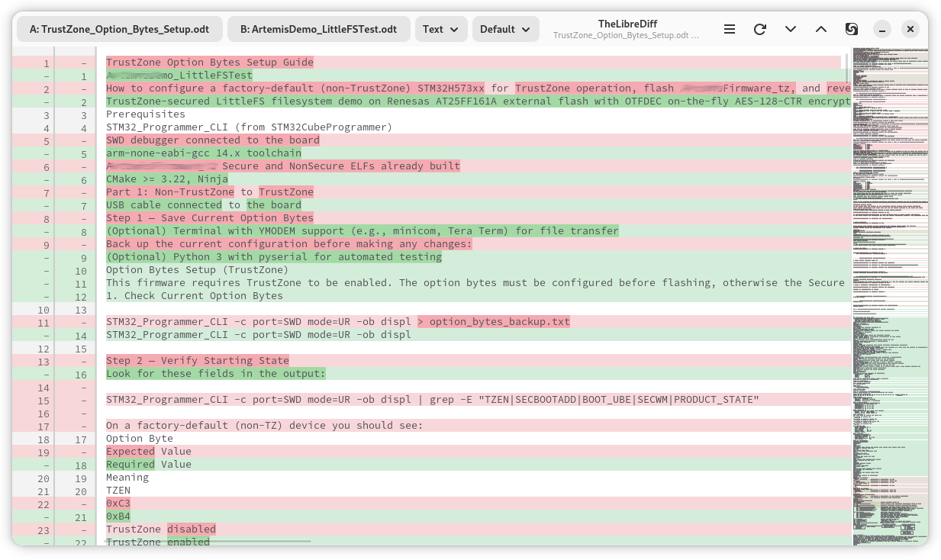Click the TheLibreDiff title text
The image size is (941, 560).
click(x=627, y=23)
